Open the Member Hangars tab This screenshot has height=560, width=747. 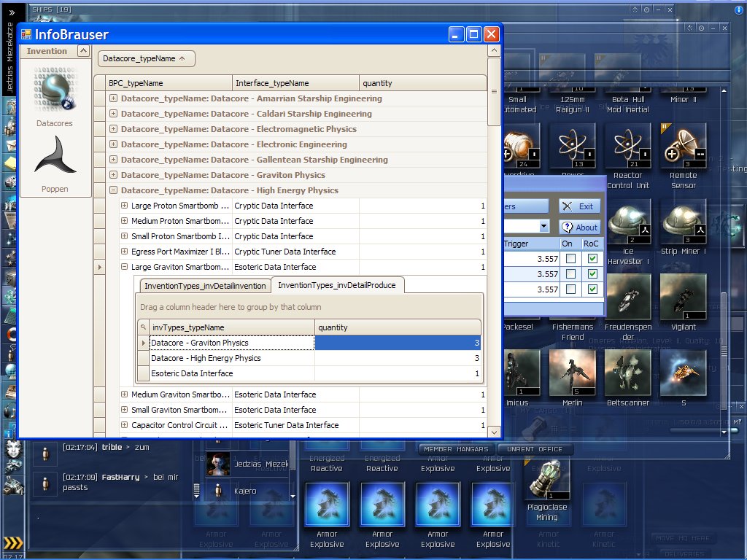click(x=456, y=449)
